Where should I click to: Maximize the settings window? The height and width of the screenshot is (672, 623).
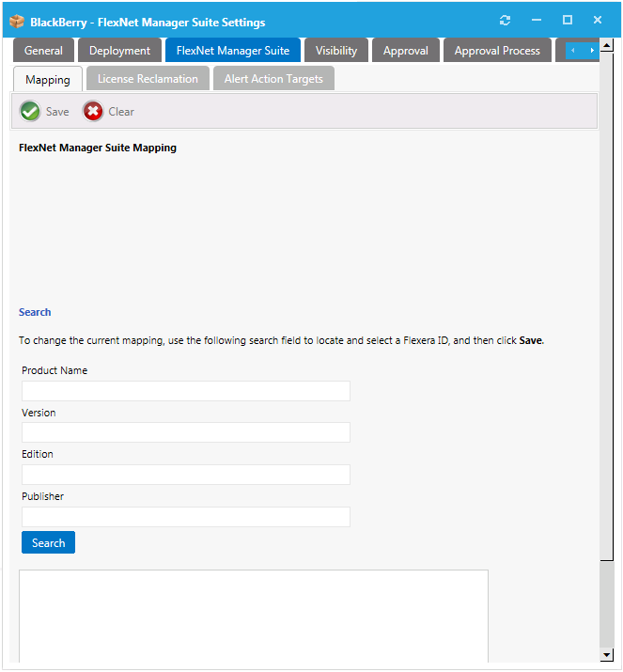point(568,21)
